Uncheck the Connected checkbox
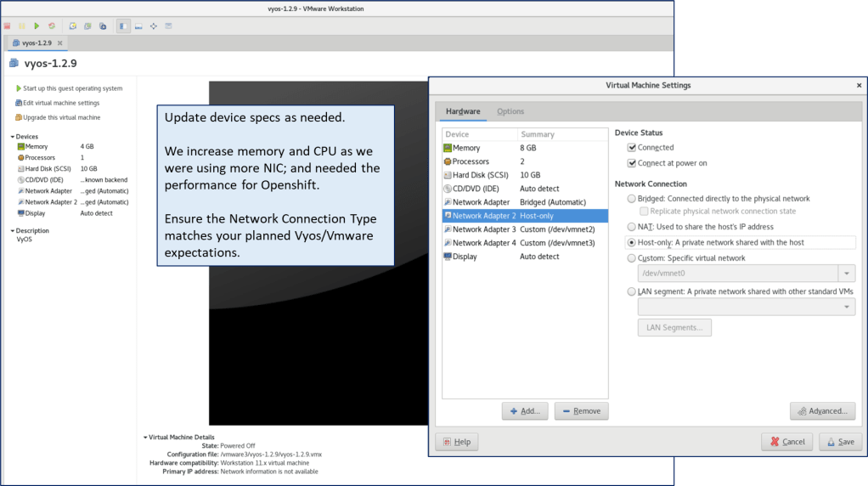Screen dimensions: 868x486 coord(631,148)
